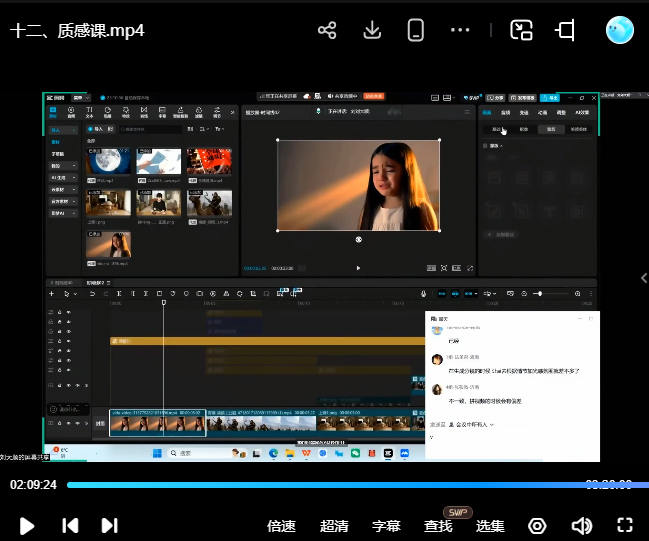Click the mobile phone icon

click(x=416, y=30)
